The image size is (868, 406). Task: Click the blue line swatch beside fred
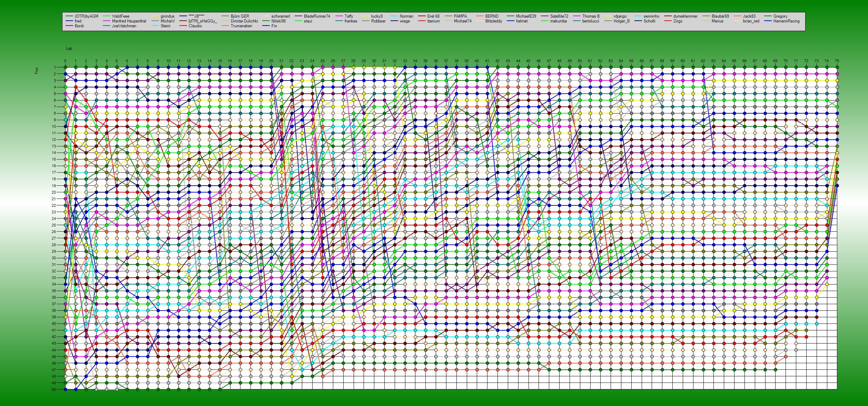pyautogui.click(x=69, y=21)
